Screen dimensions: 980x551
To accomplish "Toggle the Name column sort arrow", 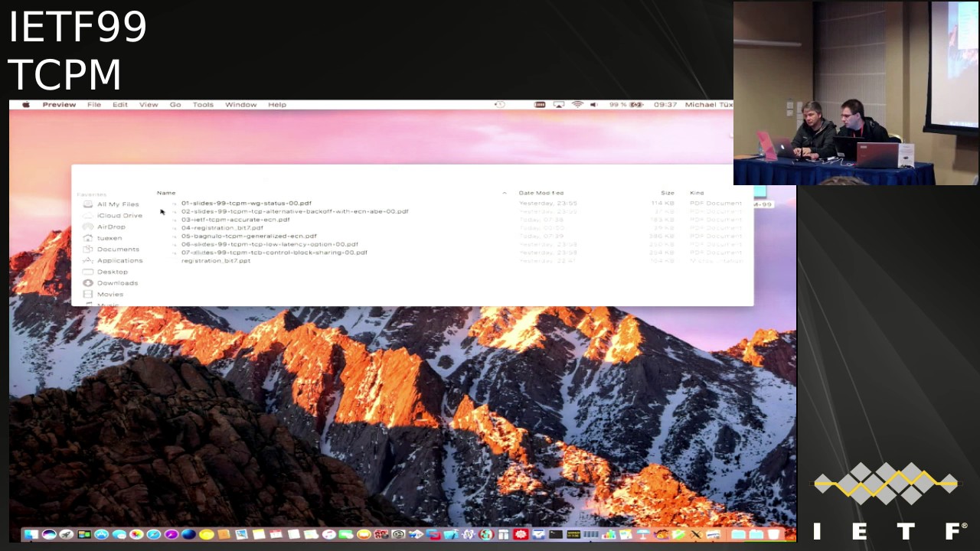I will point(504,193).
